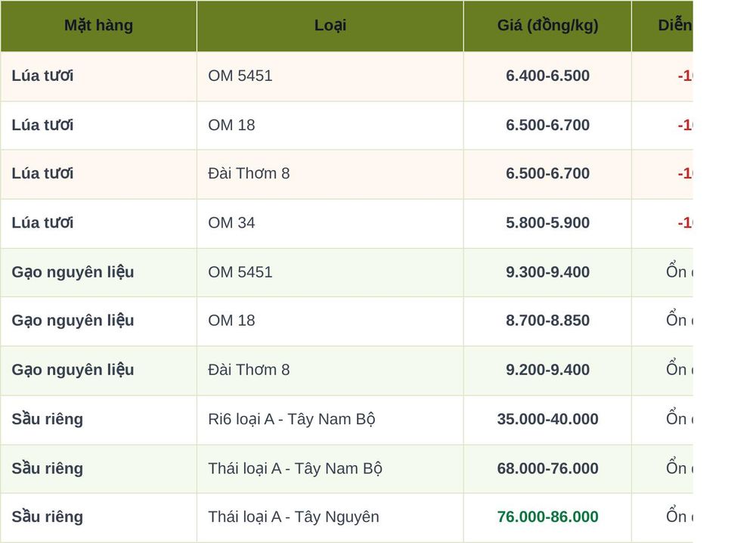
Task: Click the price 8.700-8.850 cell
Action: [547, 321]
